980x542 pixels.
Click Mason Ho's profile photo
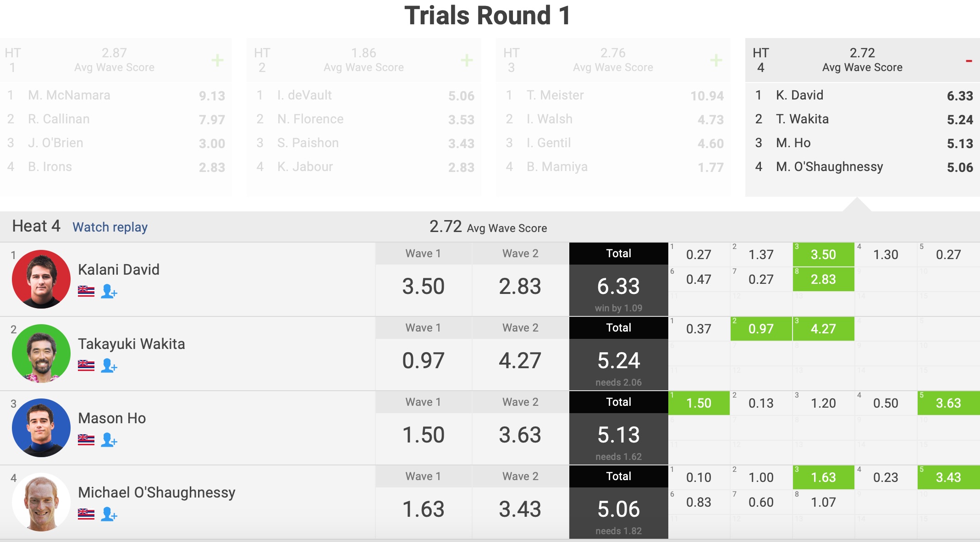(41, 427)
